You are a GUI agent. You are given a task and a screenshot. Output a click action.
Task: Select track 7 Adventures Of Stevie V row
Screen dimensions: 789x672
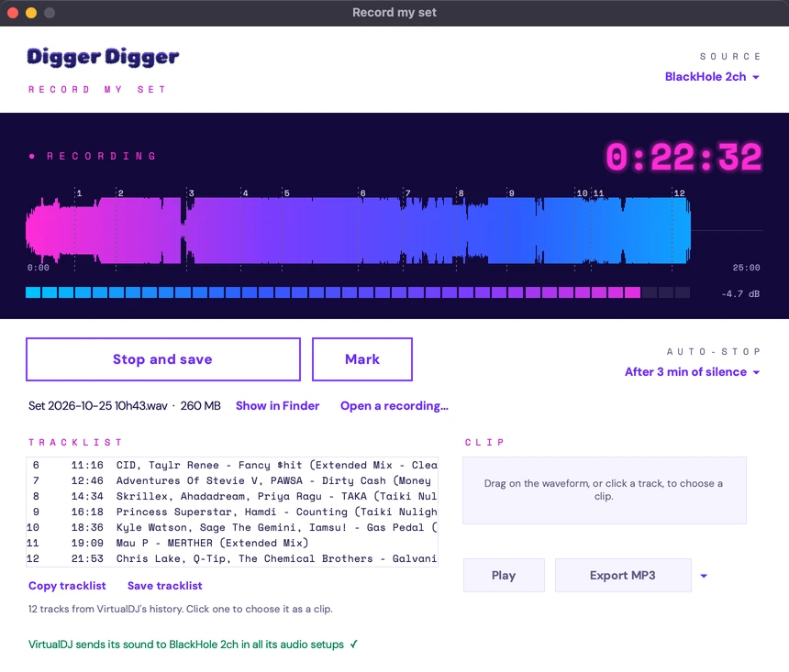tap(232, 481)
